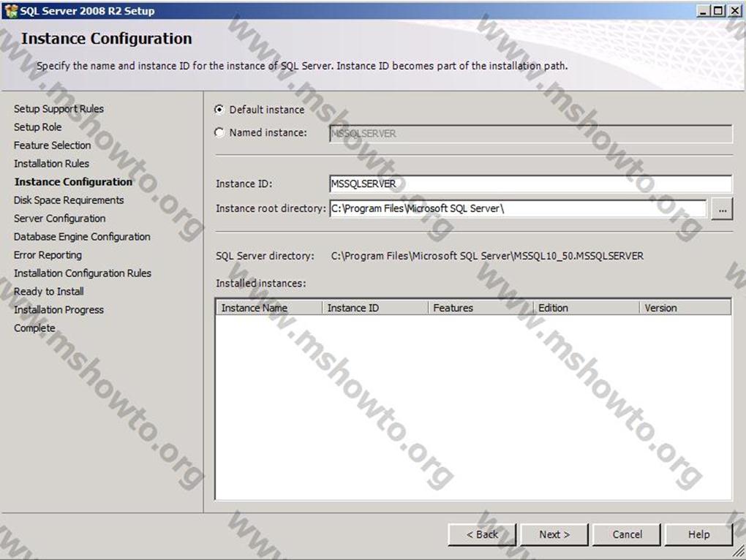This screenshot has width=746, height=560.
Task: Proceed with the Next button
Action: pos(554,534)
